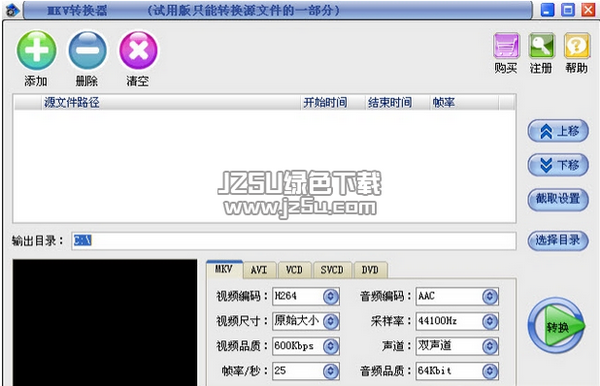Start conversion with the 转换 play button
Viewport: 600px width, 386px height.
point(556,326)
